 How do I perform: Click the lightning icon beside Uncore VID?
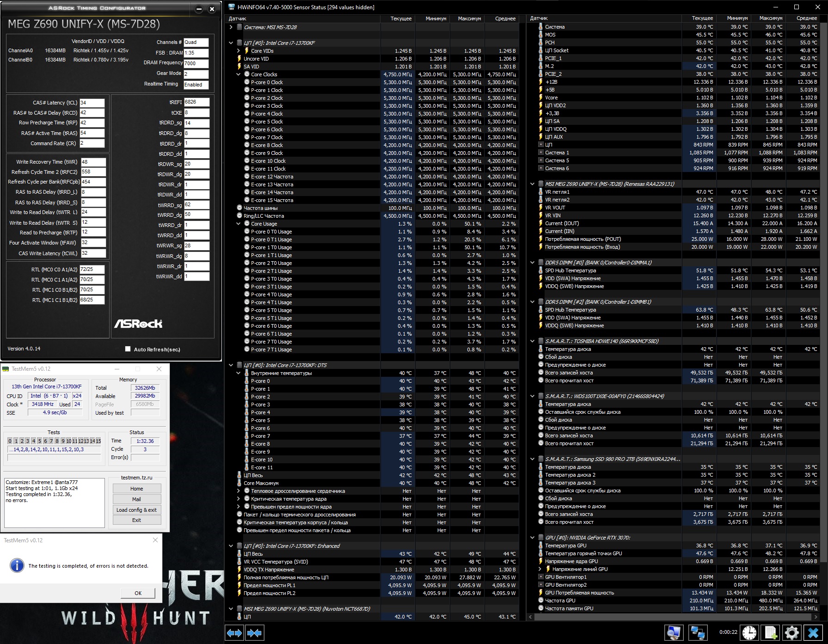[x=239, y=59]
